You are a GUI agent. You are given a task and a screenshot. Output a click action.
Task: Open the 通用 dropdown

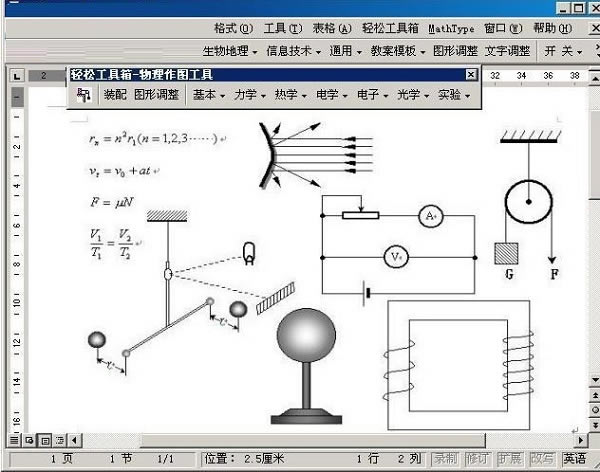tap(346, 51)
